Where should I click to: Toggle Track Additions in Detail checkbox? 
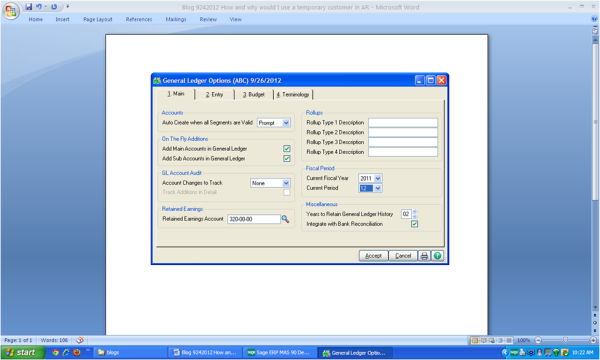287,192
